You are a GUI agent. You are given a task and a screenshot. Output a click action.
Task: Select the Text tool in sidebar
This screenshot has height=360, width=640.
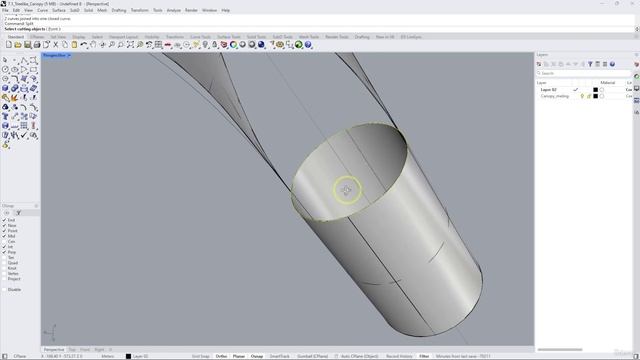[5, 116]
